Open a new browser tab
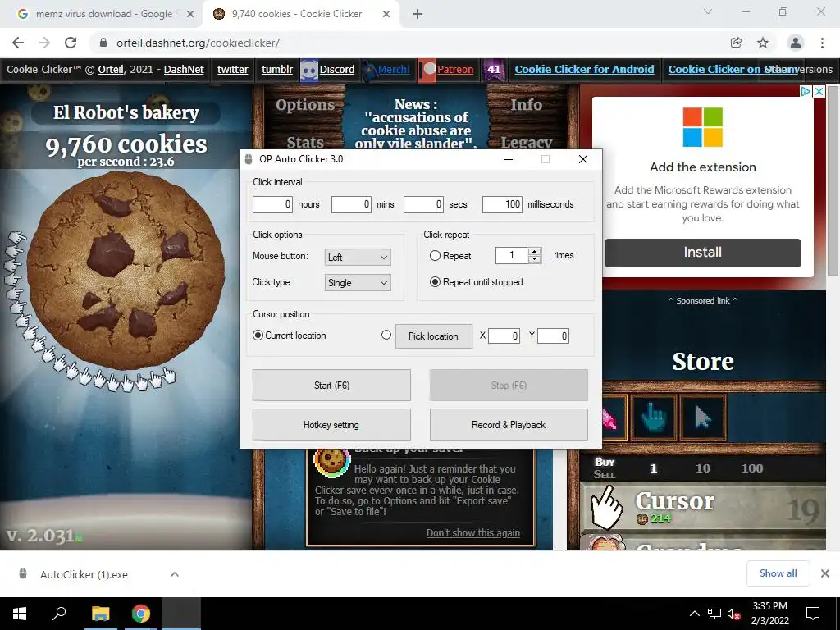The width and height of the screenshot is (840, 630). pyautogui.click(x=418, y=14)
